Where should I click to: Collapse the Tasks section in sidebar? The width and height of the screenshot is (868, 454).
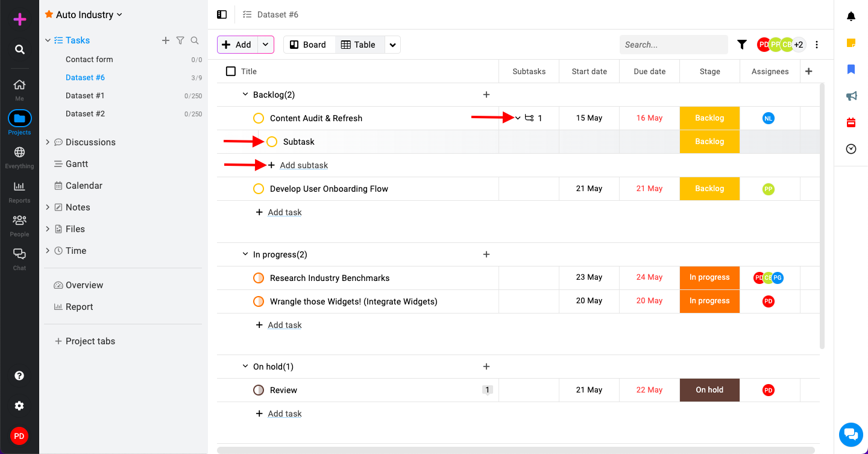(48, 40)
